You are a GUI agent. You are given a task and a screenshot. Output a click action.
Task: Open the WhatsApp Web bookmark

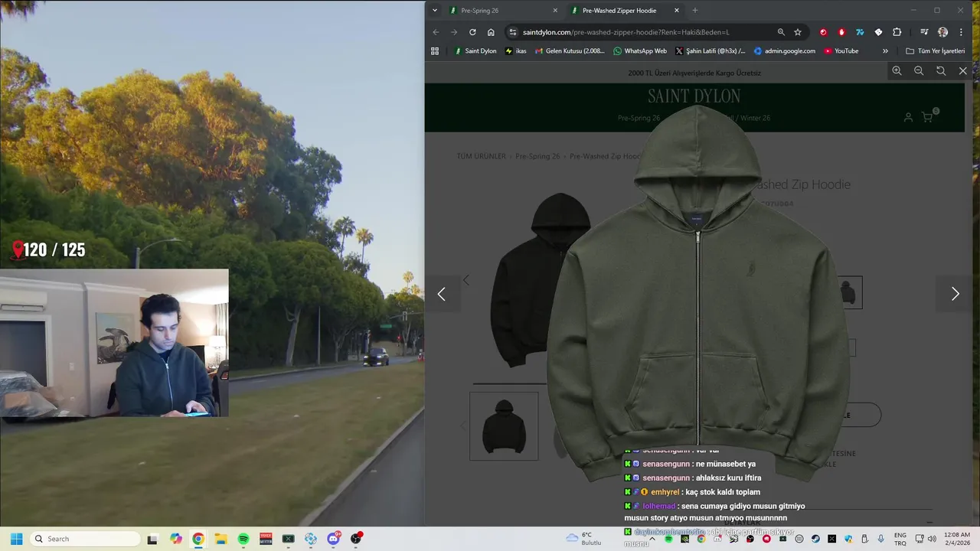click(x=640, y=51)
